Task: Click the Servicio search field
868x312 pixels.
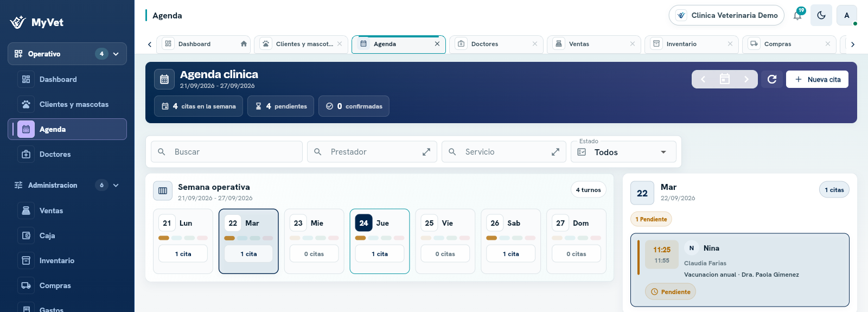Action: point(504,152)
